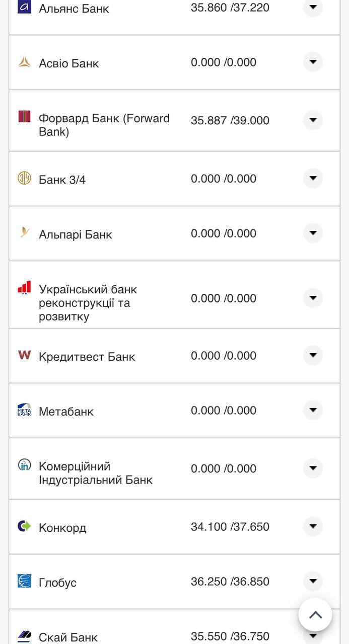Expand Український банк реконструкції та розвитку row
This screenshot has height=644, width=349.
313,298
